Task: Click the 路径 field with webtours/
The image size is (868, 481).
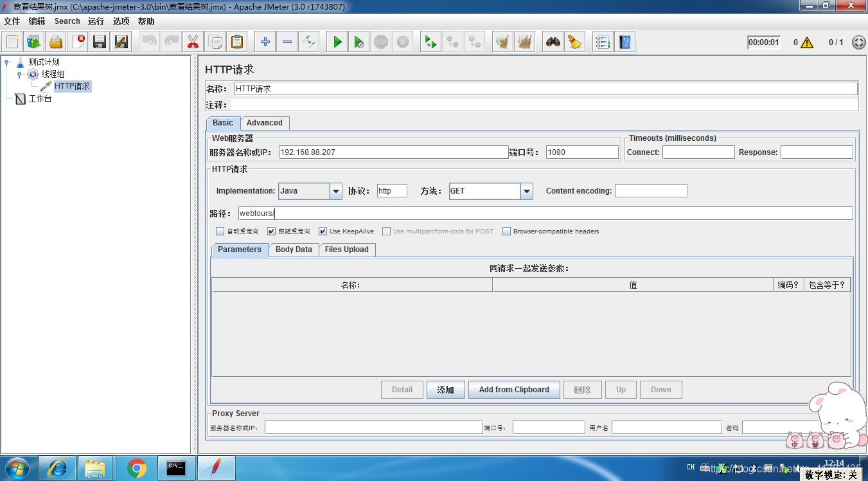Action: pyautogui.click(x=545, y=213)
